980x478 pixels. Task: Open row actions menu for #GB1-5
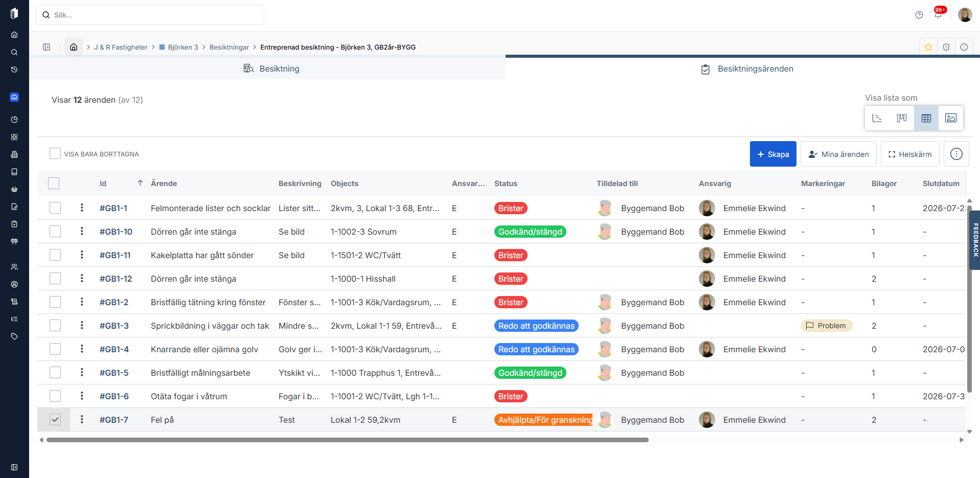click(82, 372)
